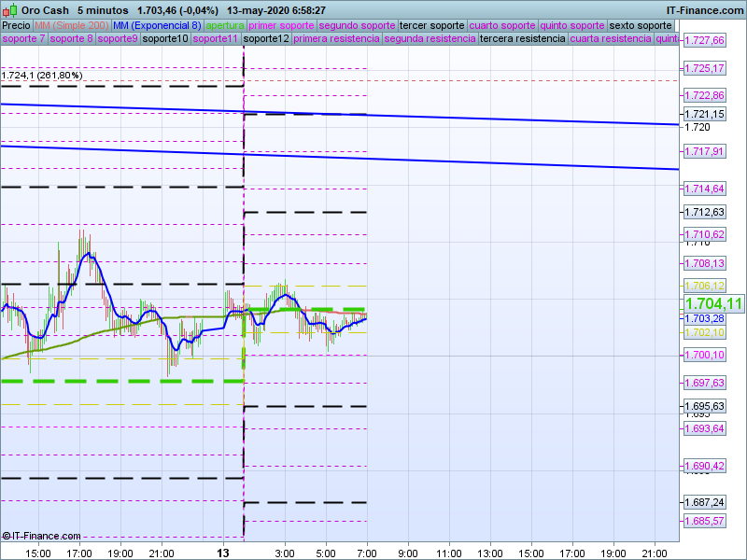Click the 1.685,57 price level tag
This screenshot has height=560, width=747.
[x=704, y=521]
